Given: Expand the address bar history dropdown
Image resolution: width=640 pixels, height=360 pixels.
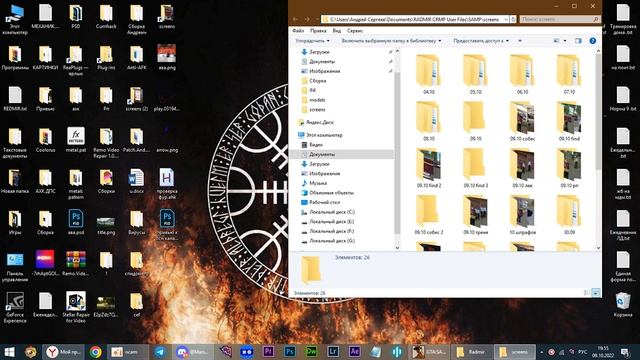Looking at the screenshot, I should coord(506,19).
